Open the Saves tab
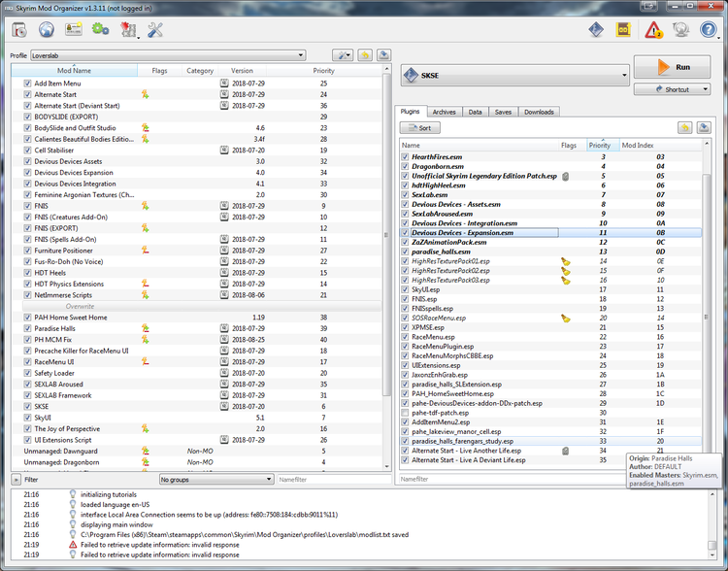The image size is (728, 571). coord(503,112)
